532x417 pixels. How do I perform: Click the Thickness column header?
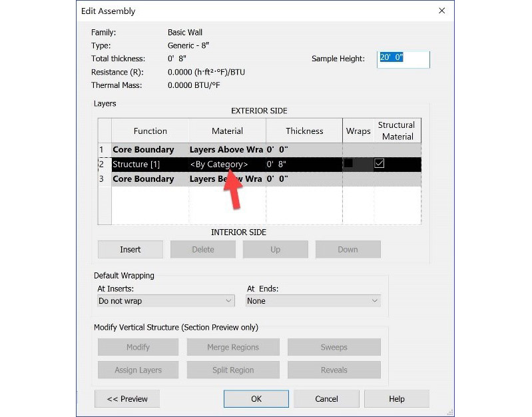tap(304, 131)
